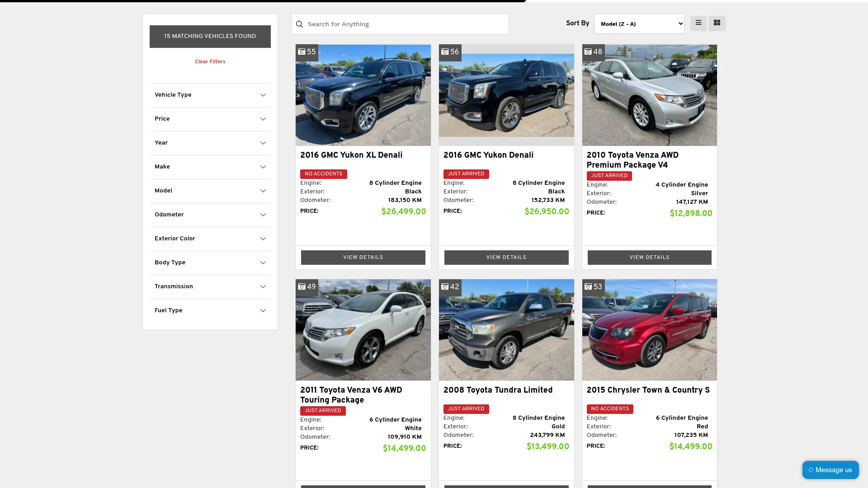Click the $13,499.00 price
Screen dimensions: 868x488
click(x=548, y=447)
